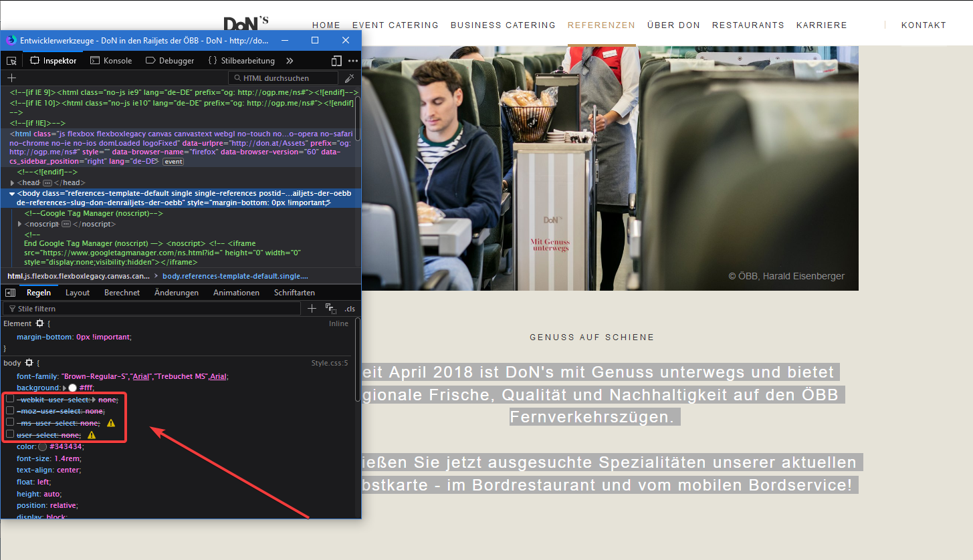Open the Debugger tab

click(x=169, y=61)
